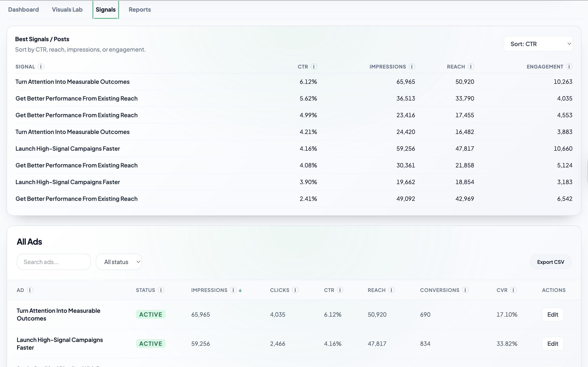Click the info icon next to REACH header
Viewport: 588px width, 367px height.
click(x=471, y=66)
